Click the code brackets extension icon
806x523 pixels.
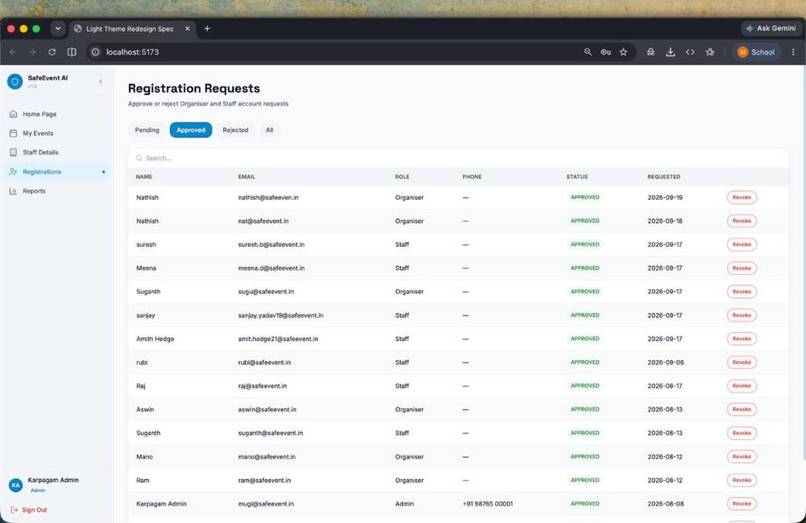(690, 52)
